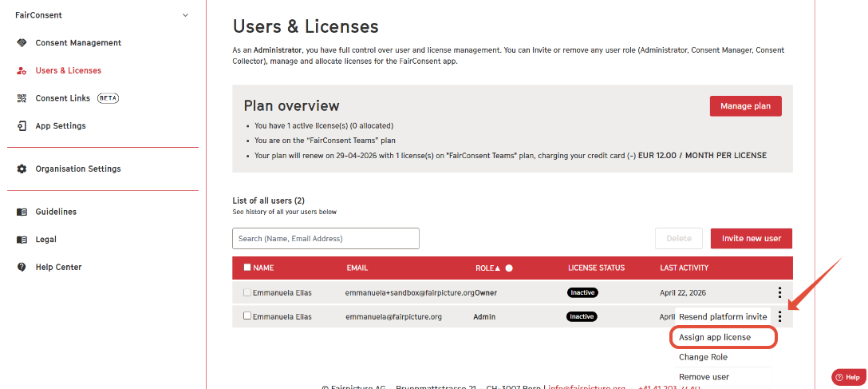
Task: Click emmanuela+sandbox@fairpicture.org email cell
Action: point(409,292)
